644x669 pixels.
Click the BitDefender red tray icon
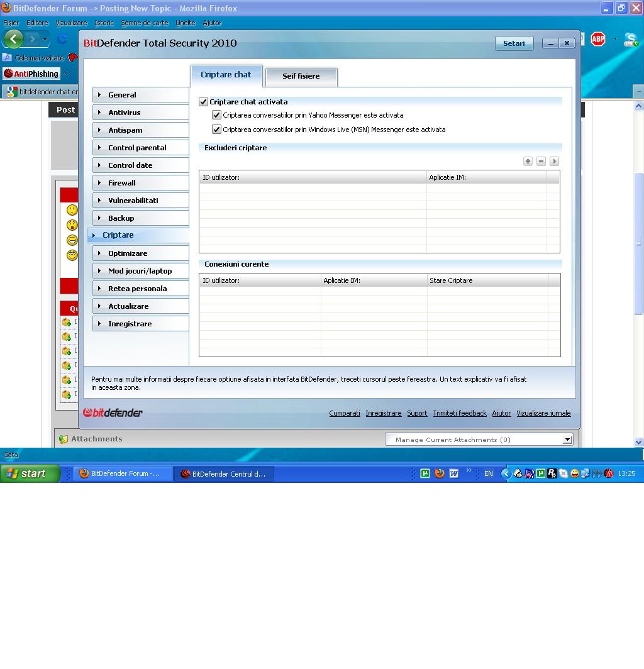coord(609,473)
